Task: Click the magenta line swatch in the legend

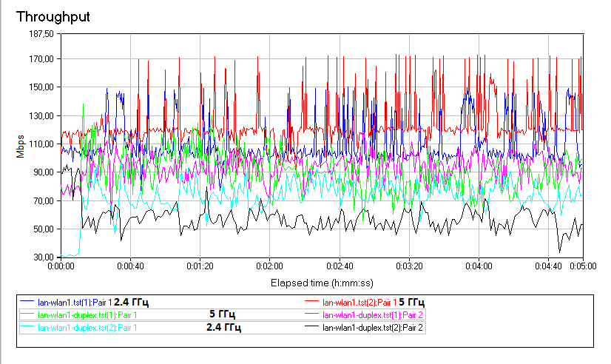Action: [x=314, y=315]
